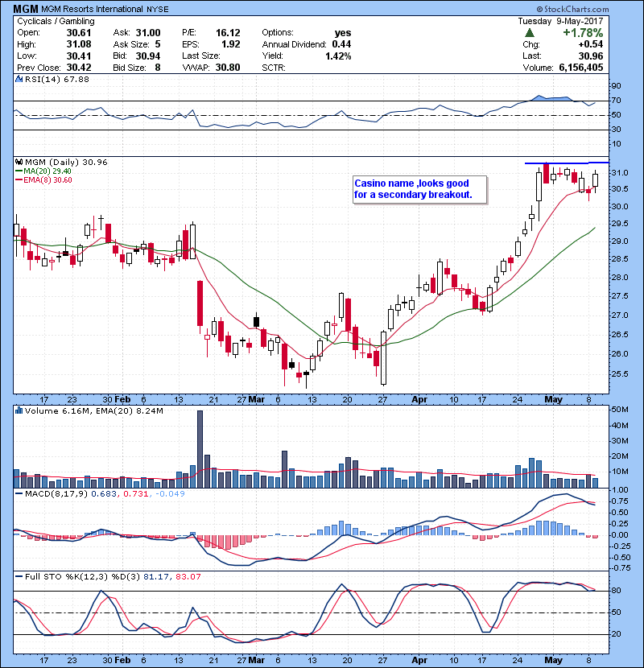Click the 'Feb' label on upper date axis

click(122, 399)
